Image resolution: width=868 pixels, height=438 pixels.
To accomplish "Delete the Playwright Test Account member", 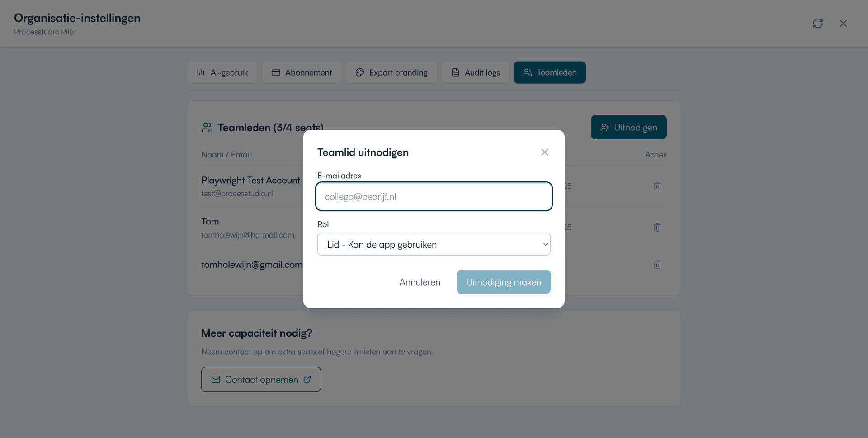I will (x=657, y=186).
